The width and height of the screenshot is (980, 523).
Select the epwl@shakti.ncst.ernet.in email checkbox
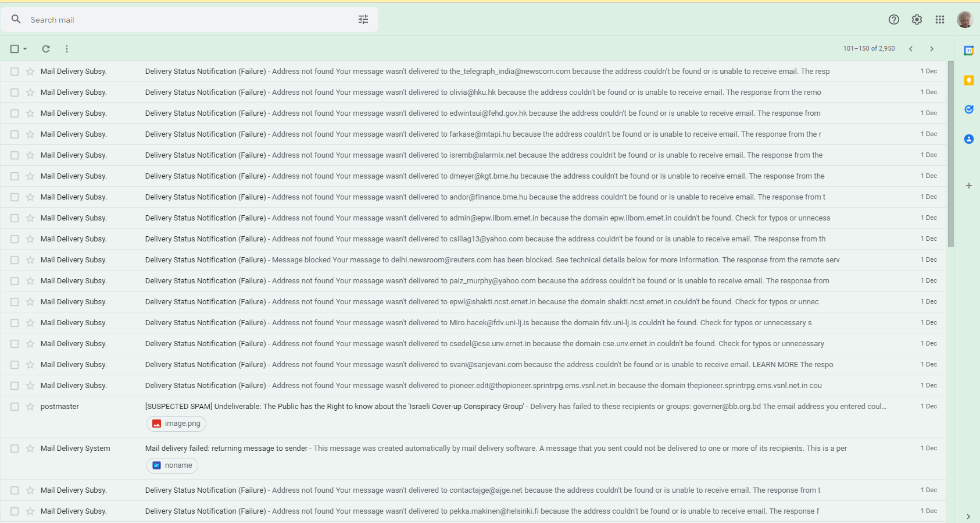coord(15,302)
